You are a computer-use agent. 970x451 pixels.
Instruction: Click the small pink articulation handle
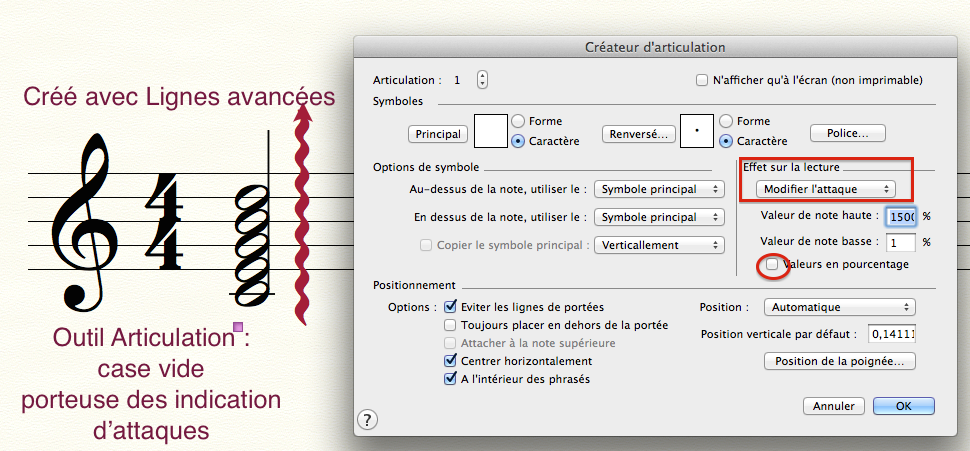coord(237,327)
